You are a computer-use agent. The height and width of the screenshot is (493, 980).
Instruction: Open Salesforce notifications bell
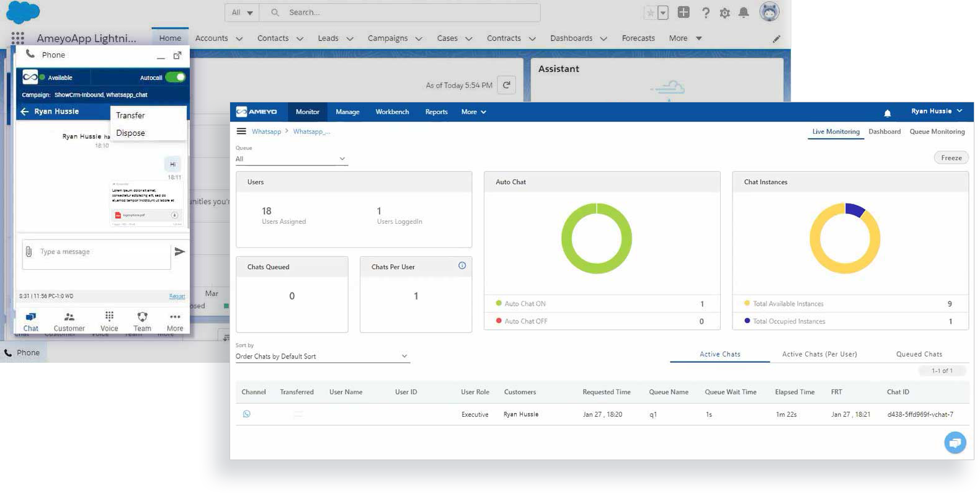coord(744,12)
